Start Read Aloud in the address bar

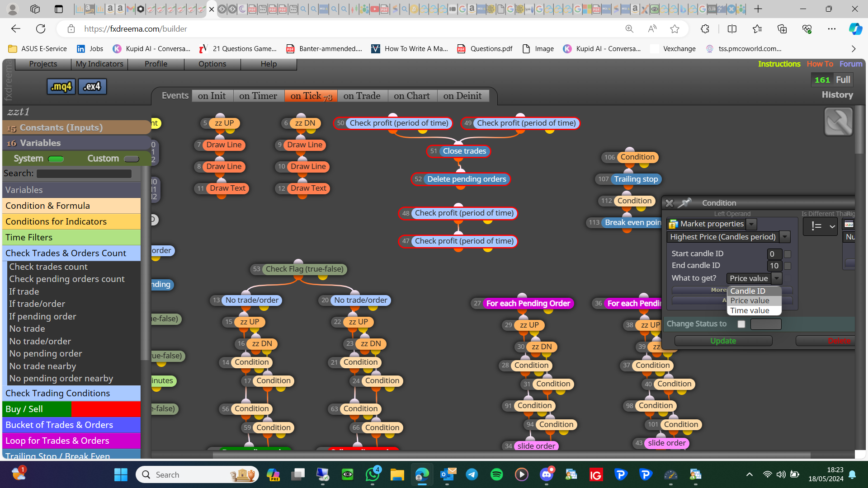point(652,29)
